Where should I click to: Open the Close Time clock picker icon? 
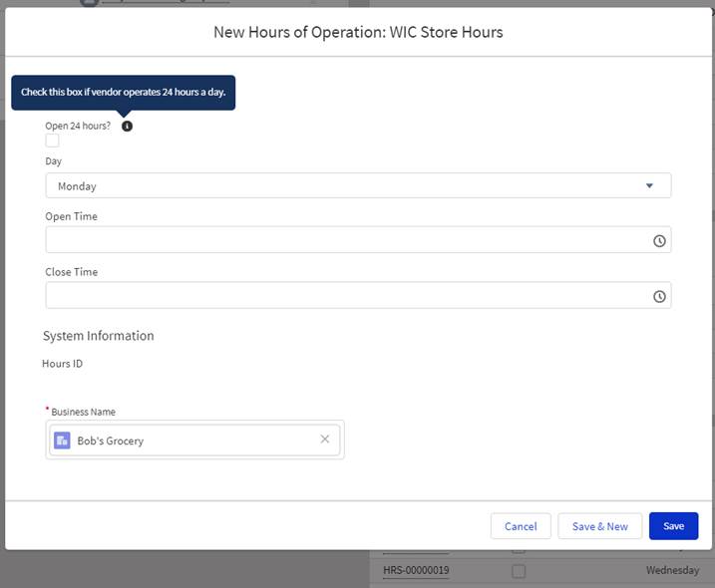point(659,297)
